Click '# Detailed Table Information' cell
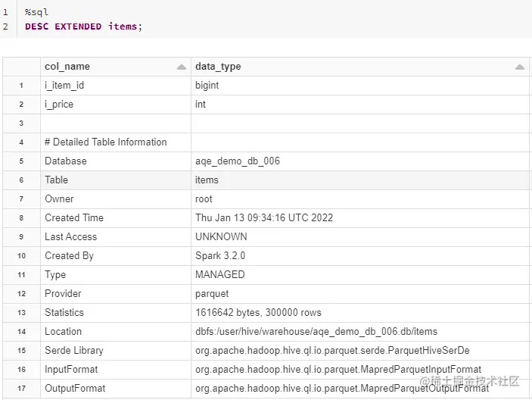The height and width of the screenshot is (400, 532). pos(116,142)
